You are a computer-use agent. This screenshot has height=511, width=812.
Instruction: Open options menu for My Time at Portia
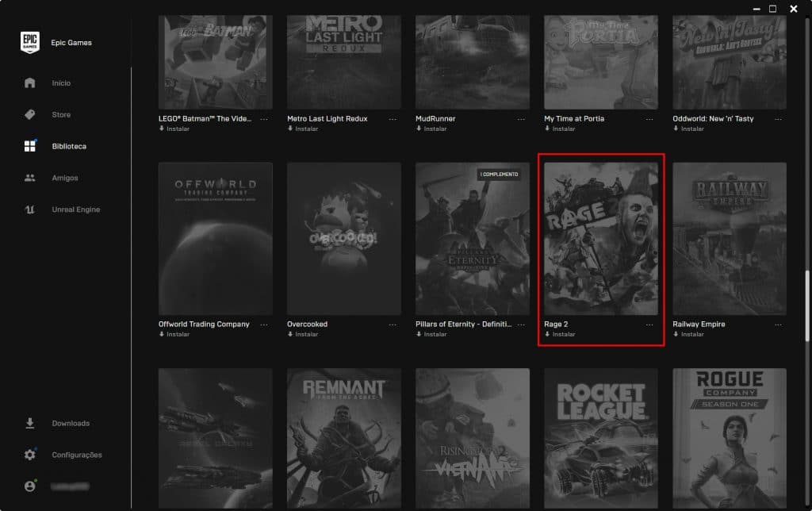649,119
